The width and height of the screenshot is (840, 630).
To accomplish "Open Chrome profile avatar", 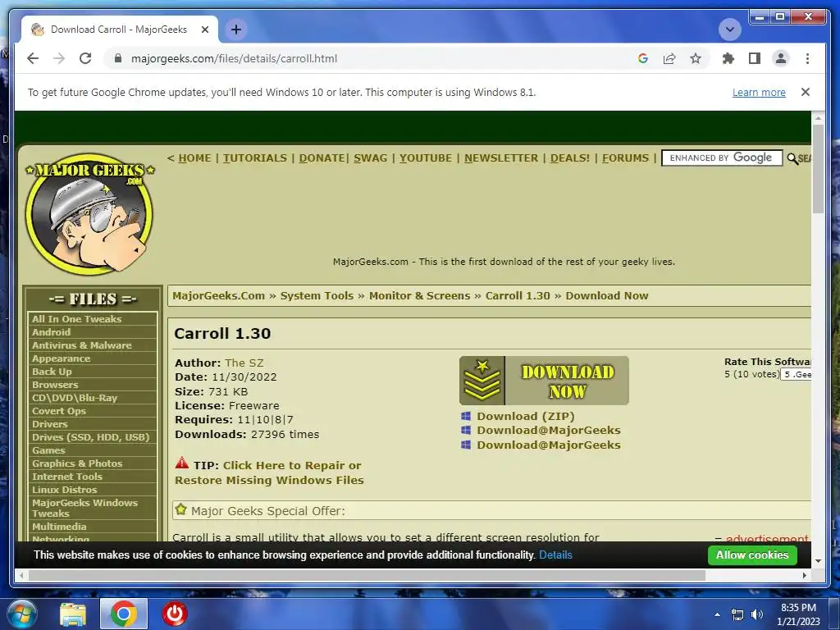I will click(x=781, y=58).
